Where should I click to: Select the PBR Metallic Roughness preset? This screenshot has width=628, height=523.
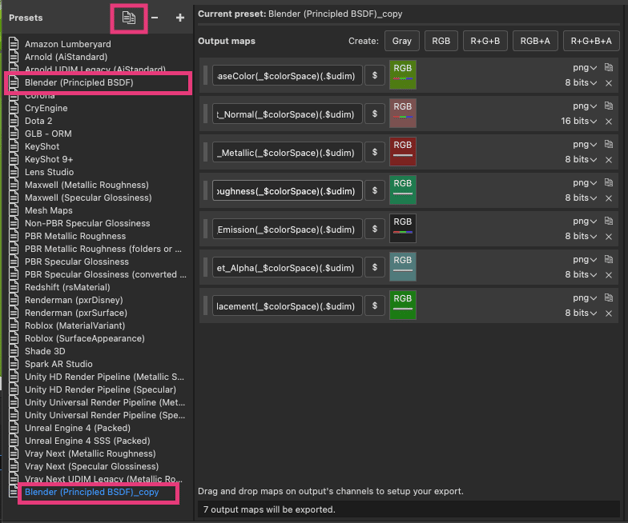75,236
